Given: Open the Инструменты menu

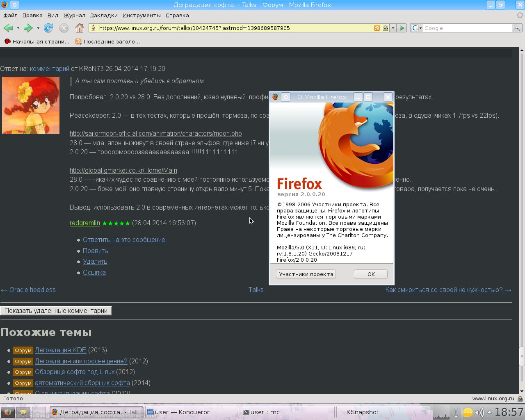Looking at the screenshot, I should (x=142, y=15).
